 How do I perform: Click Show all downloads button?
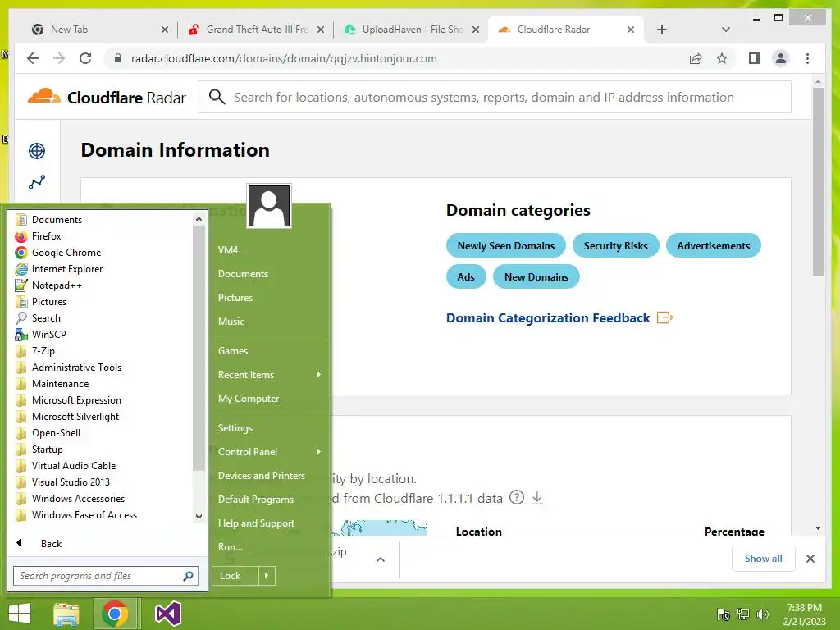[x=763, y=559]
